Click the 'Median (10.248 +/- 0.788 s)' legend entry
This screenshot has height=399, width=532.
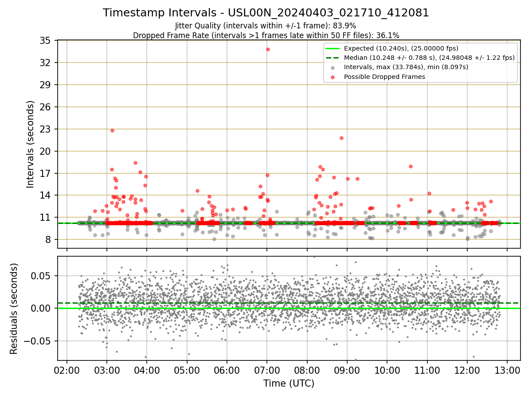pyautogui.click(x=429, y=58)
